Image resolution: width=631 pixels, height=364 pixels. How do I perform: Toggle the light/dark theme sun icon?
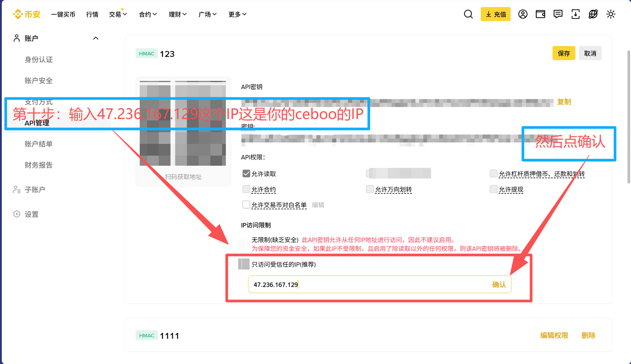(x=610, y=14)
